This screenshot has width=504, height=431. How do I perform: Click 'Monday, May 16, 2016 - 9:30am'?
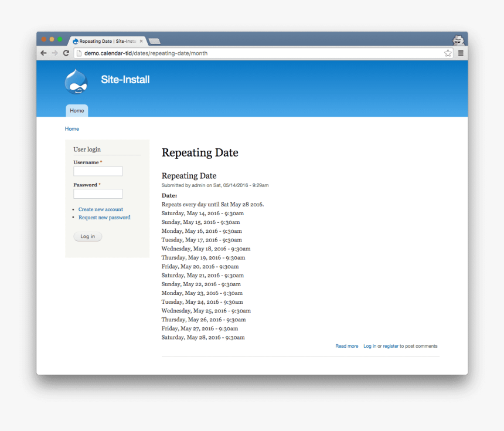(202, 231)
